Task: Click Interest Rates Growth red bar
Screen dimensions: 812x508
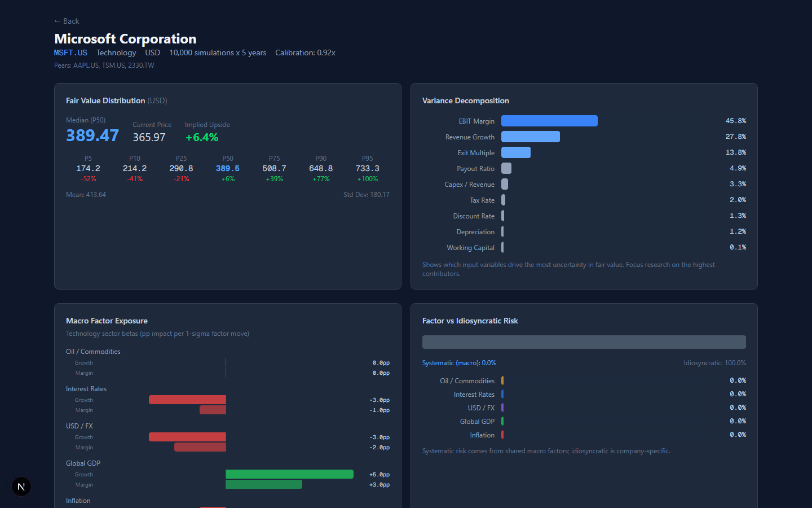Action: pyautogui.click(x=187, y=400)
